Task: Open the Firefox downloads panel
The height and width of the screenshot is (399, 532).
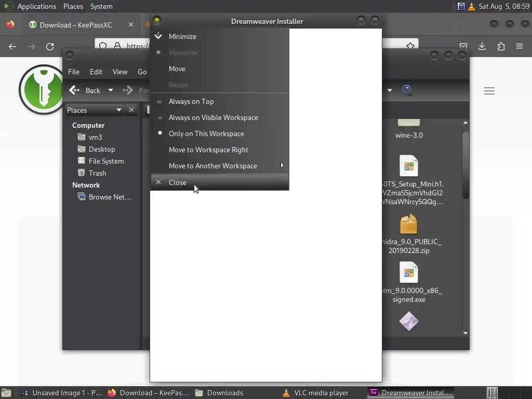Action: (x=482, y=46)
